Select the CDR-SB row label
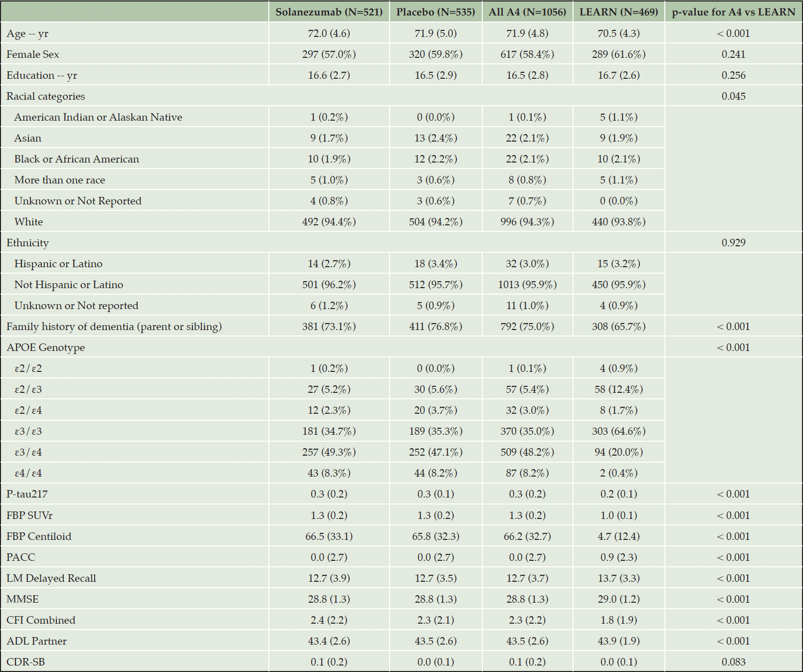This screenshot has height=672, width=803. pyautogui.click(x=26, y=662)
